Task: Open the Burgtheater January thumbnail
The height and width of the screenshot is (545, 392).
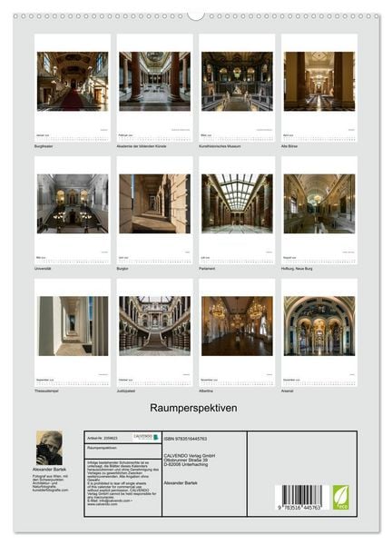Action: point(73,82)
